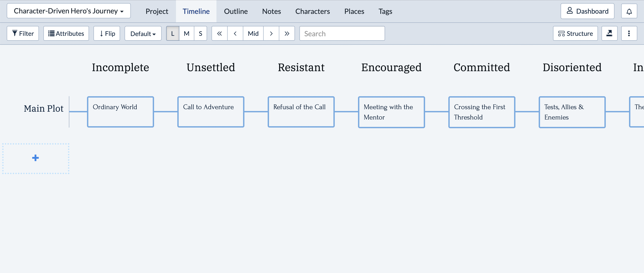
Task: Open the Ordinary World scene card
Action: click(x=120, y=112)
